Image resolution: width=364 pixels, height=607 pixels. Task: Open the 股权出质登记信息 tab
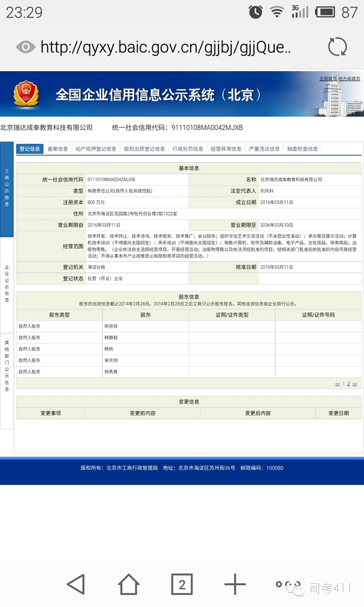pyautogui.click(x=144, y=149)
